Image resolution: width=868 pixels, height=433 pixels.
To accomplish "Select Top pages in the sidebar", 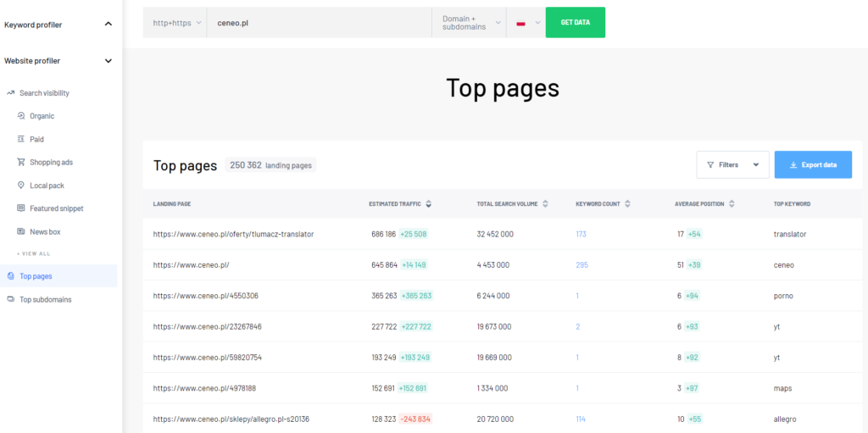I will click(x=58, y=275).
